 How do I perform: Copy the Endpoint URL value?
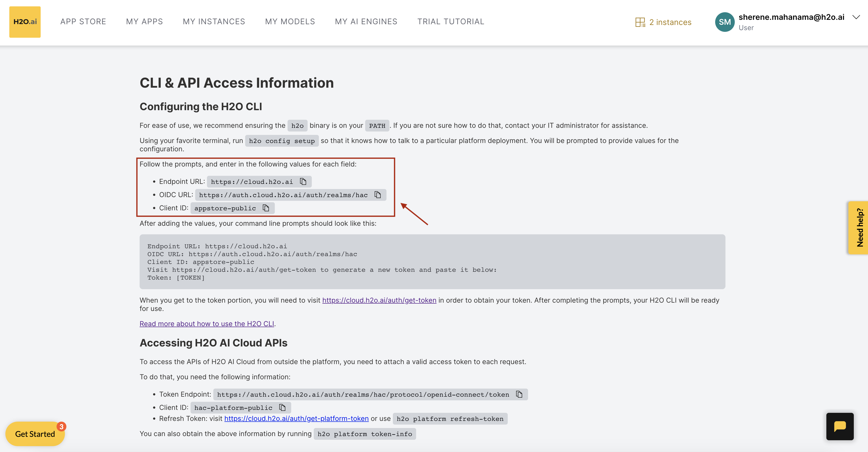coord(303,181)
